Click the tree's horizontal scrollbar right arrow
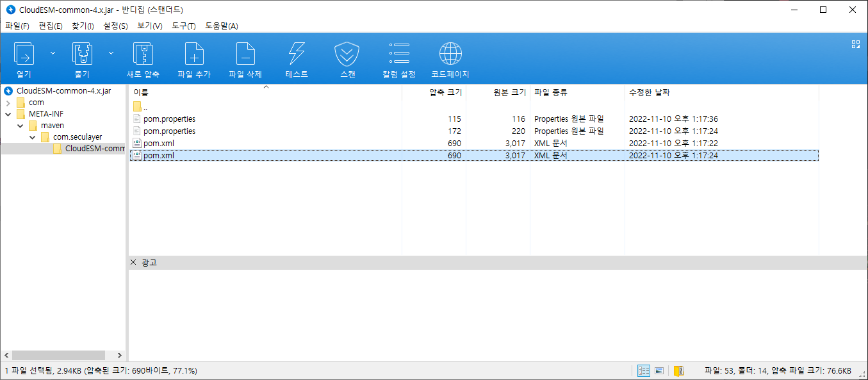 click(120, 355)
